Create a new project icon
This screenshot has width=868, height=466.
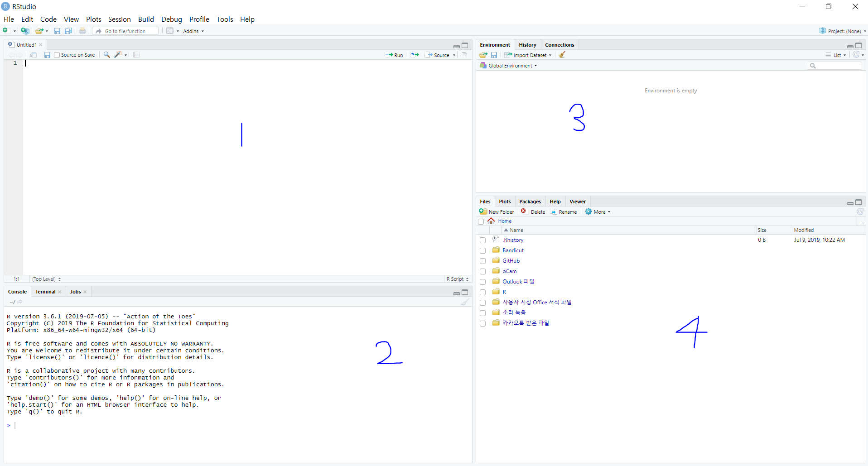25,31
